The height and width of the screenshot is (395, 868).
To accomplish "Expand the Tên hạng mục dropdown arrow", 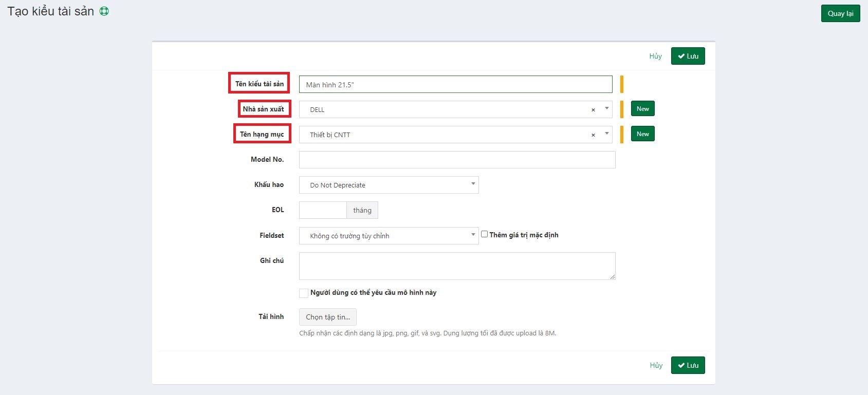I will pyautogui.click(x=606, y=134).
